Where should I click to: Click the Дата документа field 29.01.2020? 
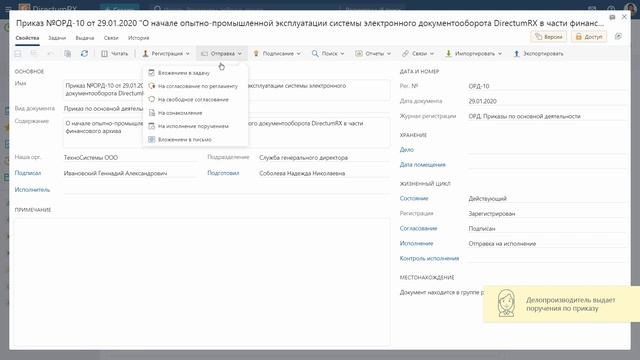pos(547,101)
